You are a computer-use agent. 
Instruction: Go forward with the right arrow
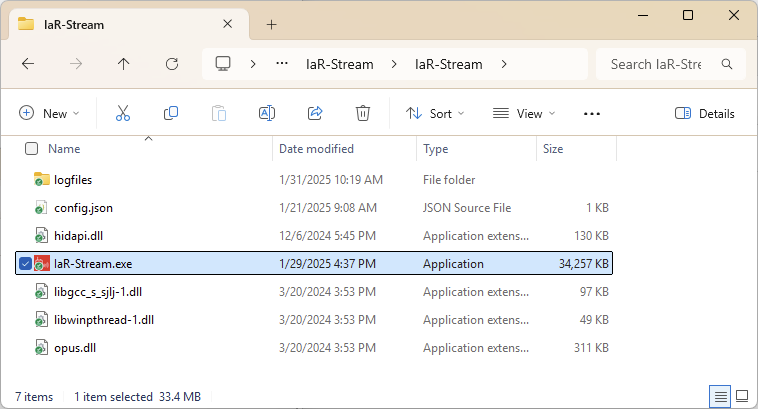76,64
